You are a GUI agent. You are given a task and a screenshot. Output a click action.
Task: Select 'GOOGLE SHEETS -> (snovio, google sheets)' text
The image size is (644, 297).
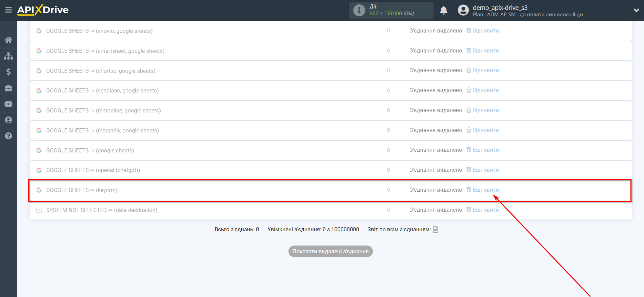[x=99, y=31]
